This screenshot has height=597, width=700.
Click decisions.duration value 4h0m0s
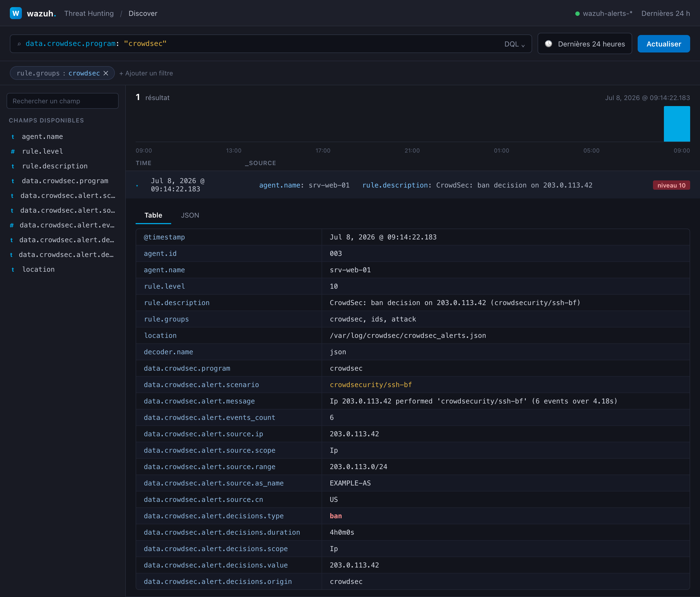pyautogui.click(x=342, y=532)
